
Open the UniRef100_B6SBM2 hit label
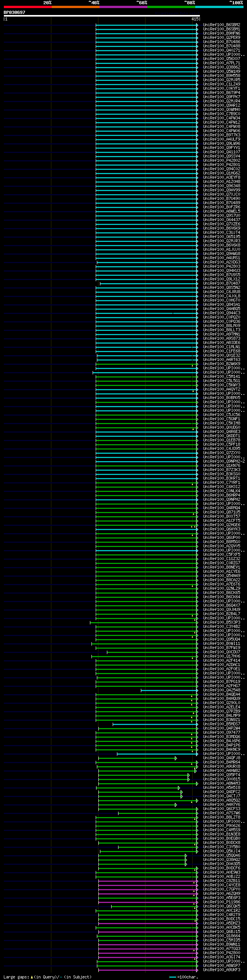222,25
